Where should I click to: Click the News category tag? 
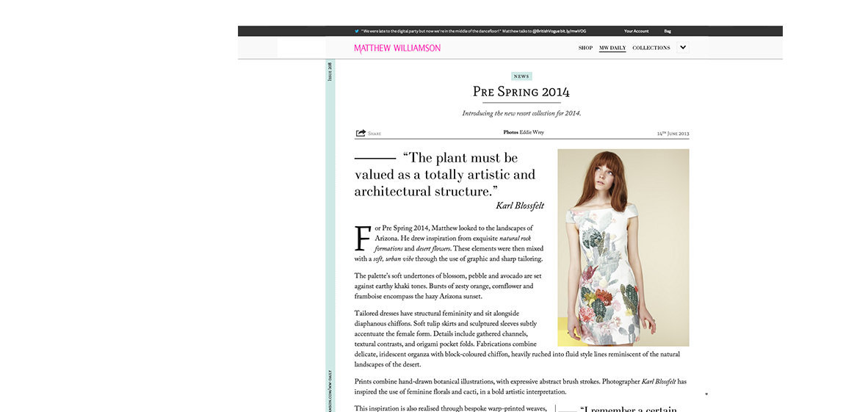[521, 76]
